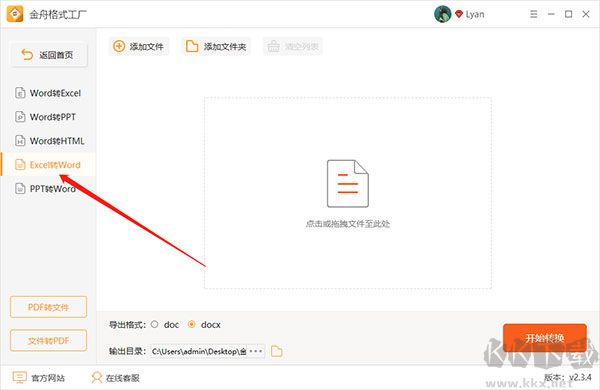Click the 返回首页 back button
The height and width of the screenshot is (390, 600).
click(49, 55)
